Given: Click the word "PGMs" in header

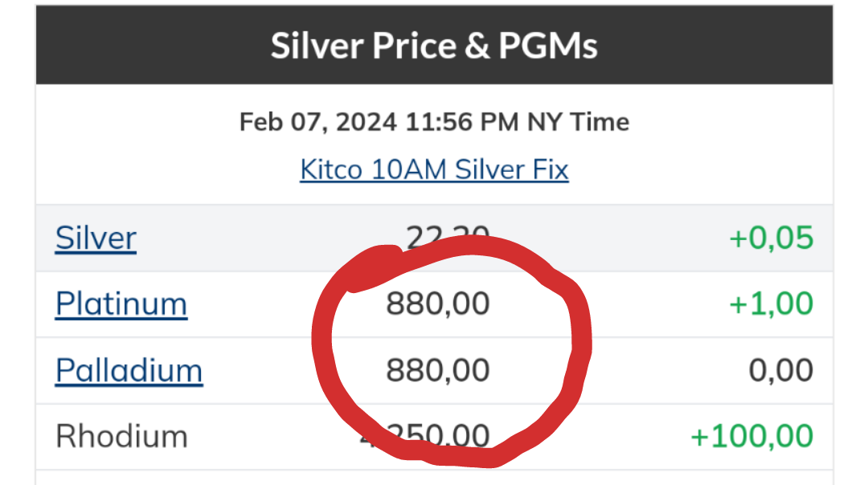Looking at the screenshot, I should [548, 46].
